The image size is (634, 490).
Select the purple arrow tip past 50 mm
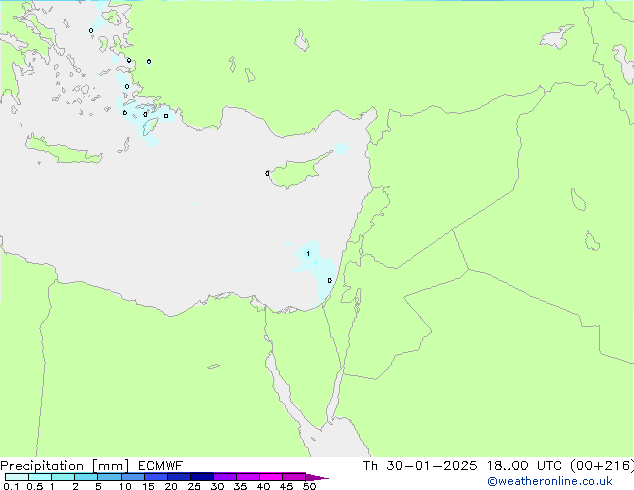pyautogui.click(x=317, y=477)
